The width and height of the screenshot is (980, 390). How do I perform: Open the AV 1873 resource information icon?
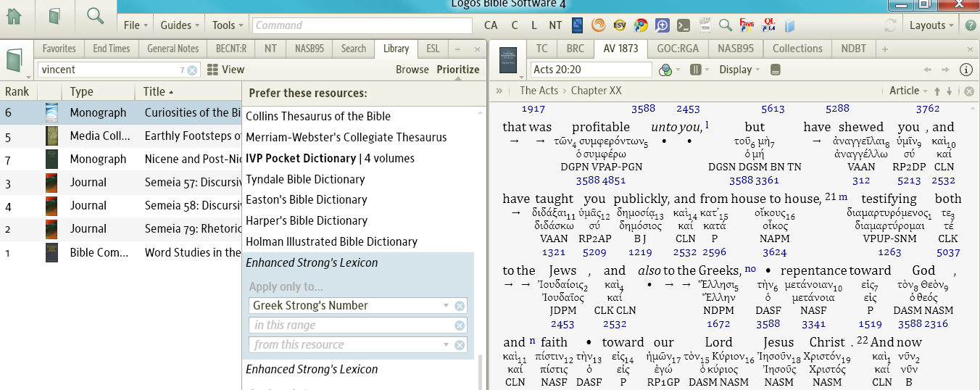966,70
